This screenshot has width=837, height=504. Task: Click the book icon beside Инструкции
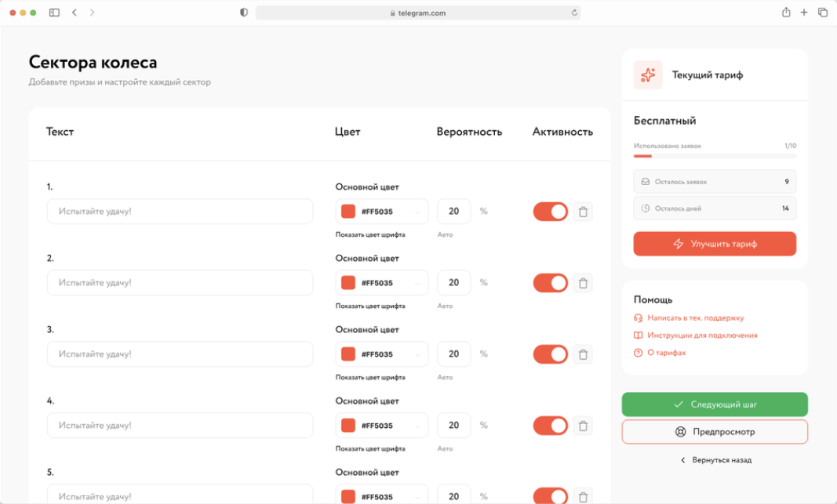pos(638,335)
